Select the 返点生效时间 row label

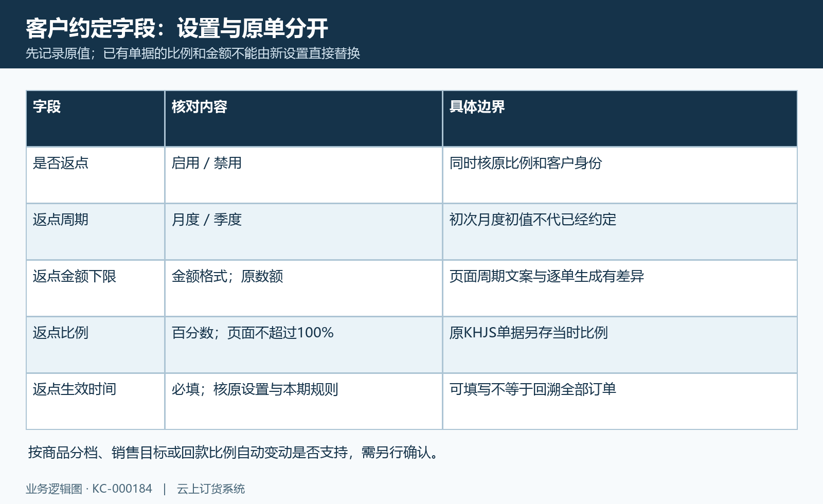coord(96,402)
